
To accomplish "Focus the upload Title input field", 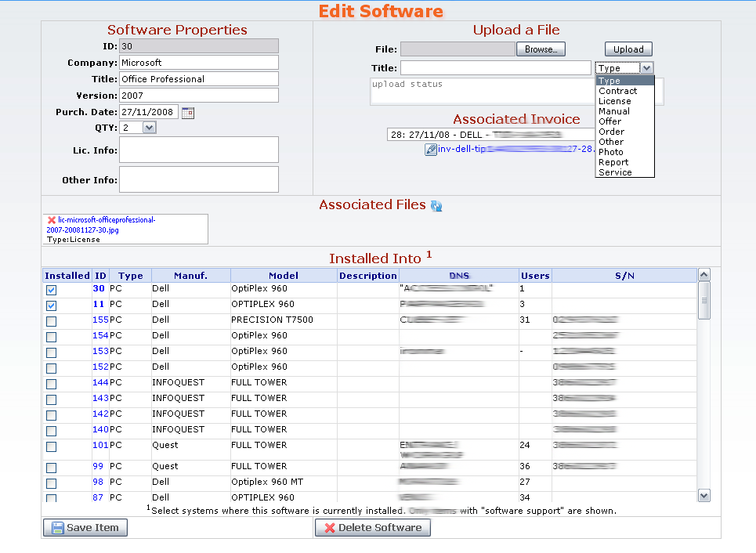I will [496, 68].
